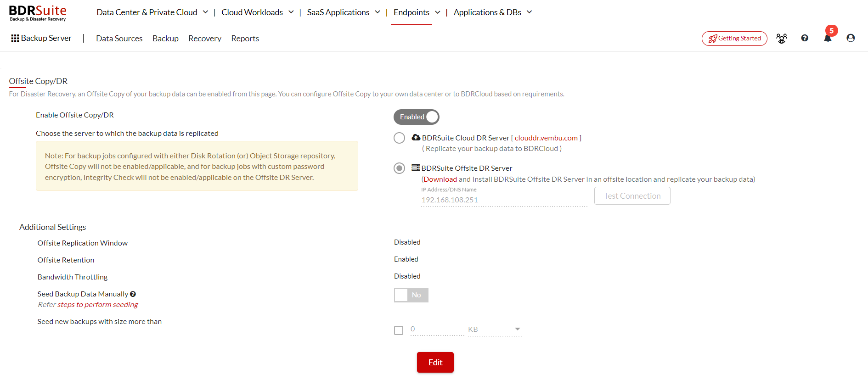This screenshot has width=868, height=391.
Task: Click the Bandwidth Throttling label
Action: [x=73, y=277]
